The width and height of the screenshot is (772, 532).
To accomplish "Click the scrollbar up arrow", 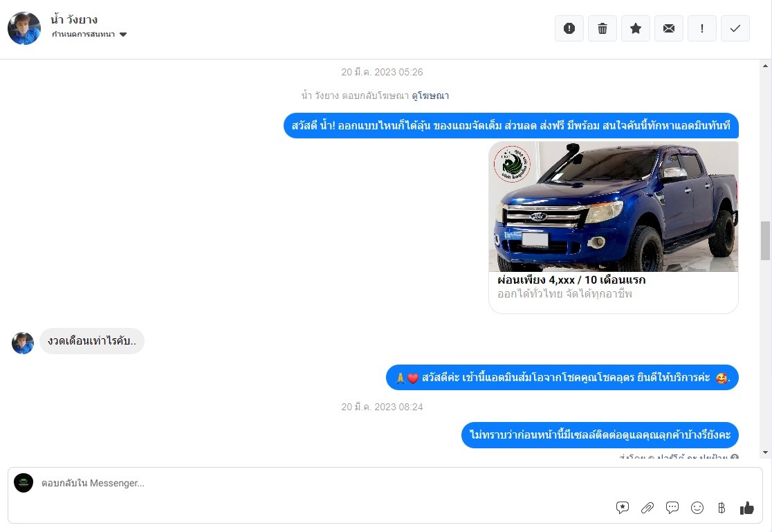I will [765, 66].
